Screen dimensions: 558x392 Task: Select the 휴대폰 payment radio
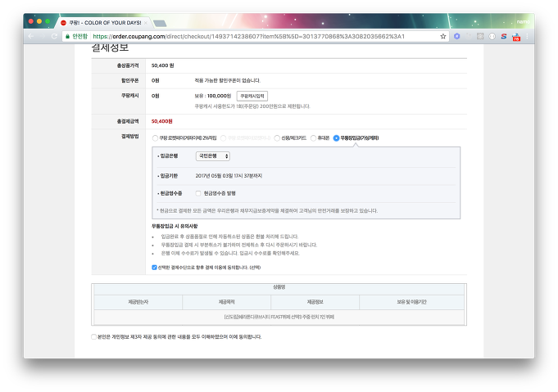coord(313,138)
